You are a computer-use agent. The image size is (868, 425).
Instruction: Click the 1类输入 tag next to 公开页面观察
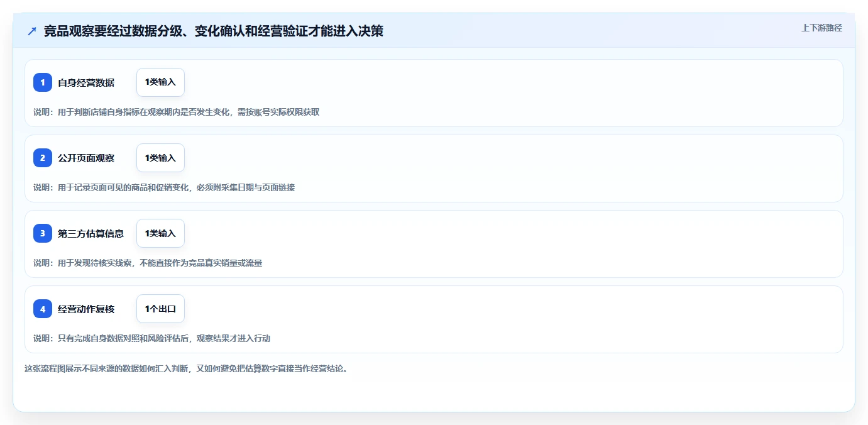[x=160, y=158]
